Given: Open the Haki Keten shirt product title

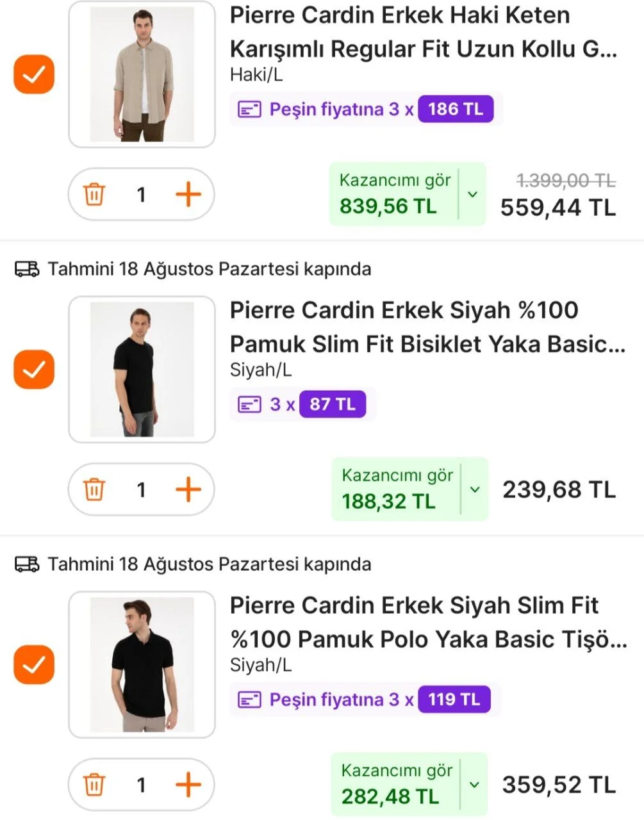Looking at the screenshot, I should tap(423, 31).
